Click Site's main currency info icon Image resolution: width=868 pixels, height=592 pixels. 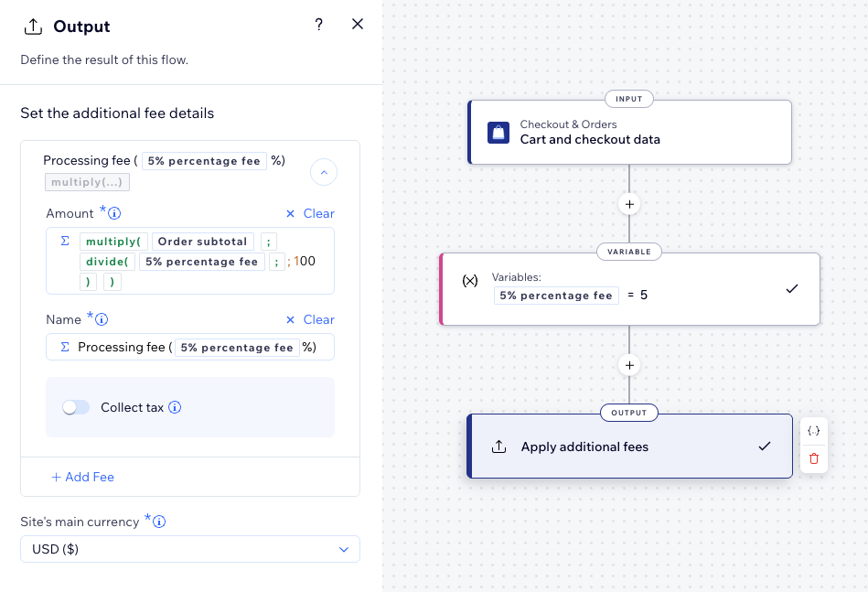pyautogui.click(x=159, y=522)
